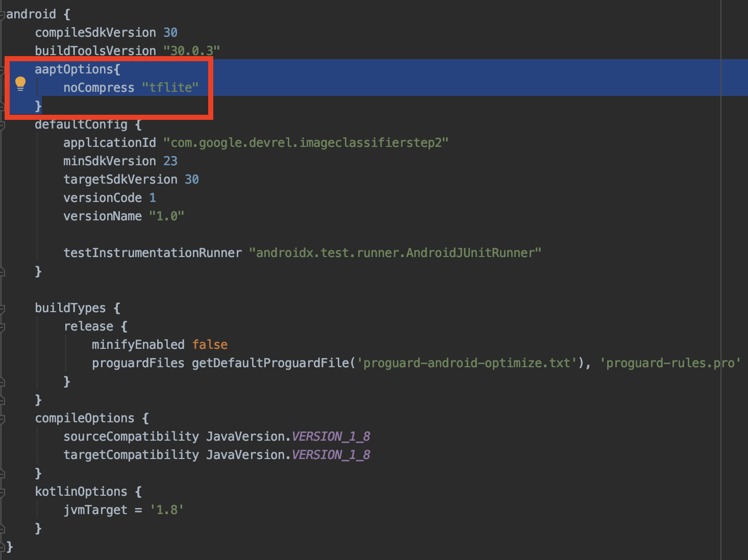Click the yellow lightbulb quick-fix icon
The image size is (748, 560).
(x=20, y=83)
